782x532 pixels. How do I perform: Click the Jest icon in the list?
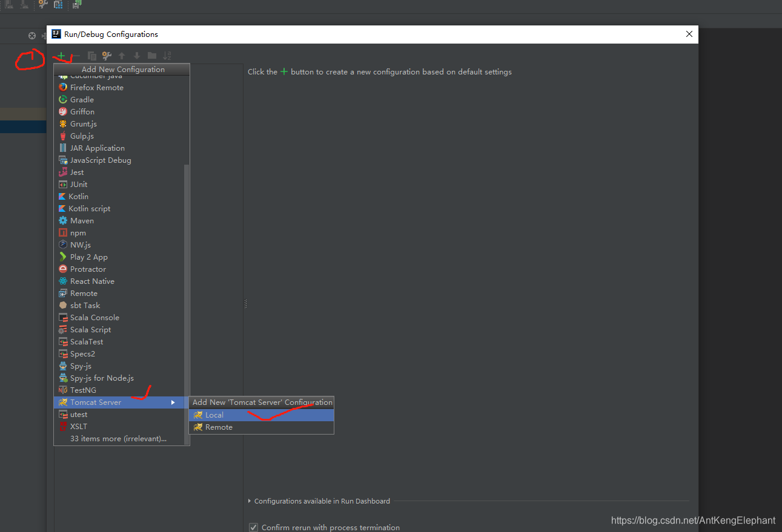[x=63, y=172]
